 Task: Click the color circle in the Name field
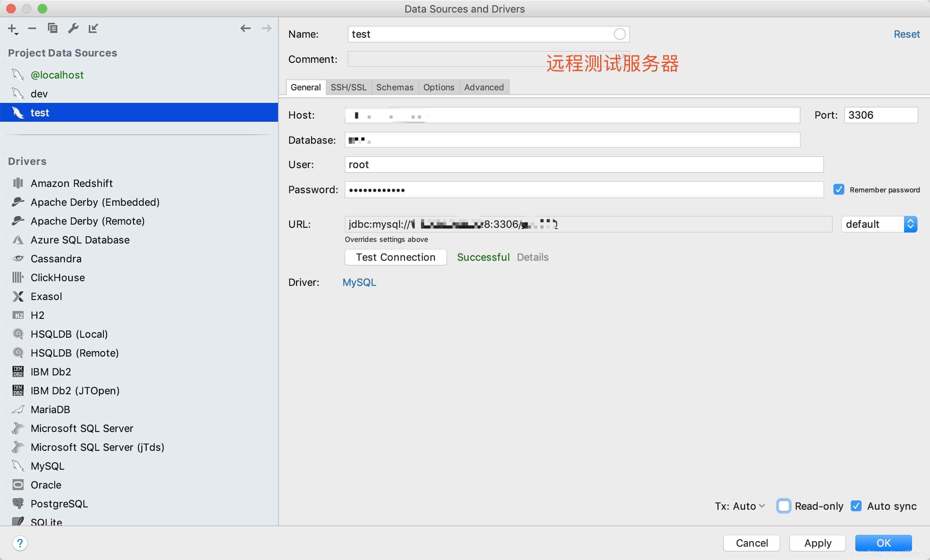click(619, 34)
